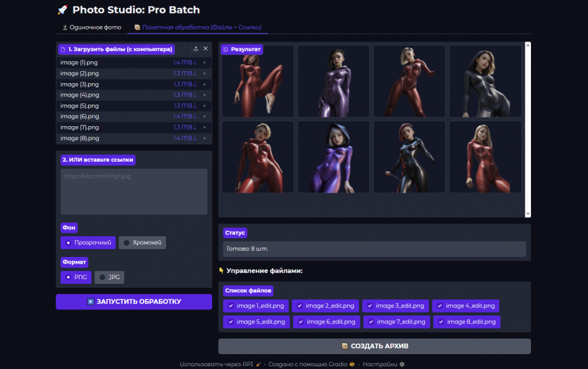Choose JPG output format
This screenshot has width=588, height=369.
coord(109,277)
